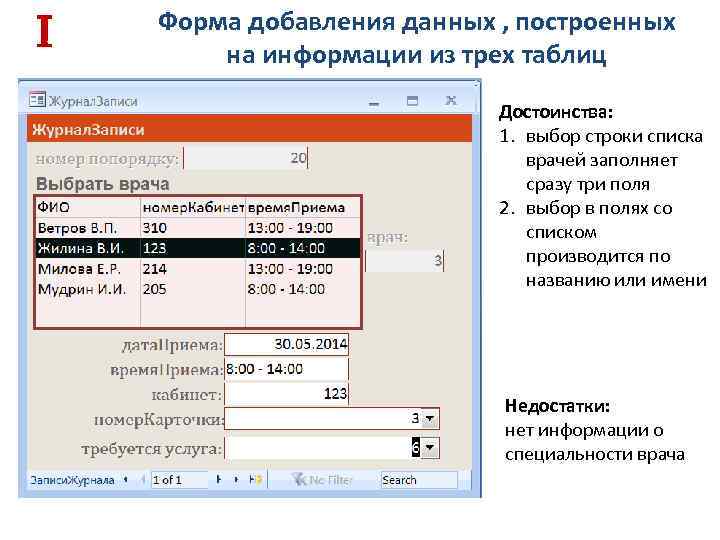The image size is (720, 540).
Task: Click the кабинет label
Action: point(187,395)
